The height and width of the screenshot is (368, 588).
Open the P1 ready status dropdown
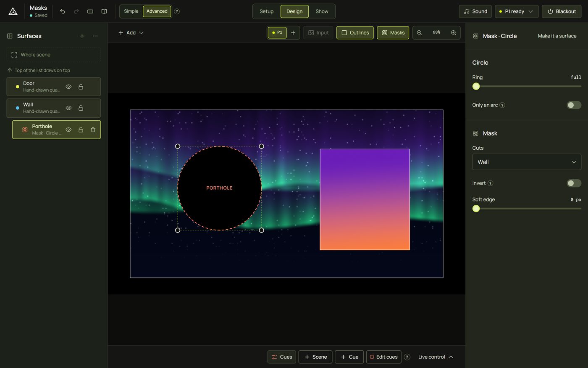pyautogui.click(x=517, y=11)
